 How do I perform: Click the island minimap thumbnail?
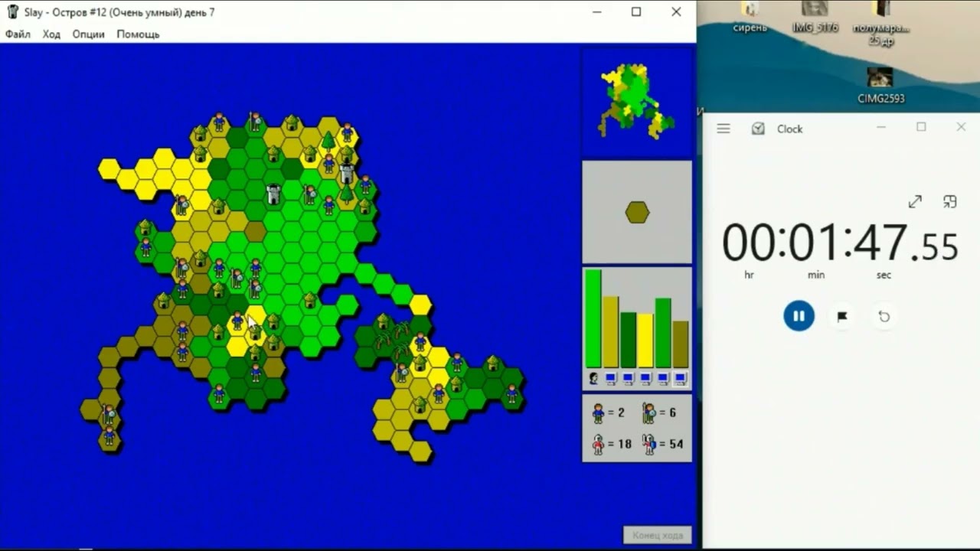[636, 101]
